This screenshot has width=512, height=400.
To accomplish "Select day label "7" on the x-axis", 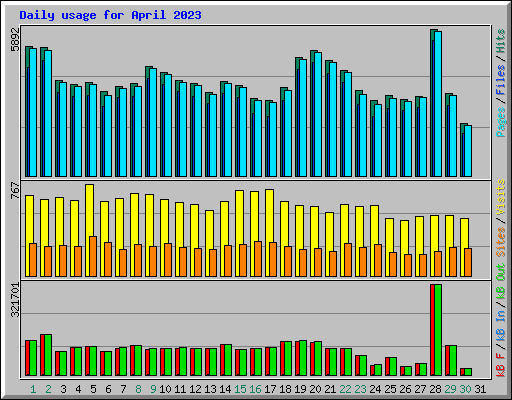I will [123, 389].
